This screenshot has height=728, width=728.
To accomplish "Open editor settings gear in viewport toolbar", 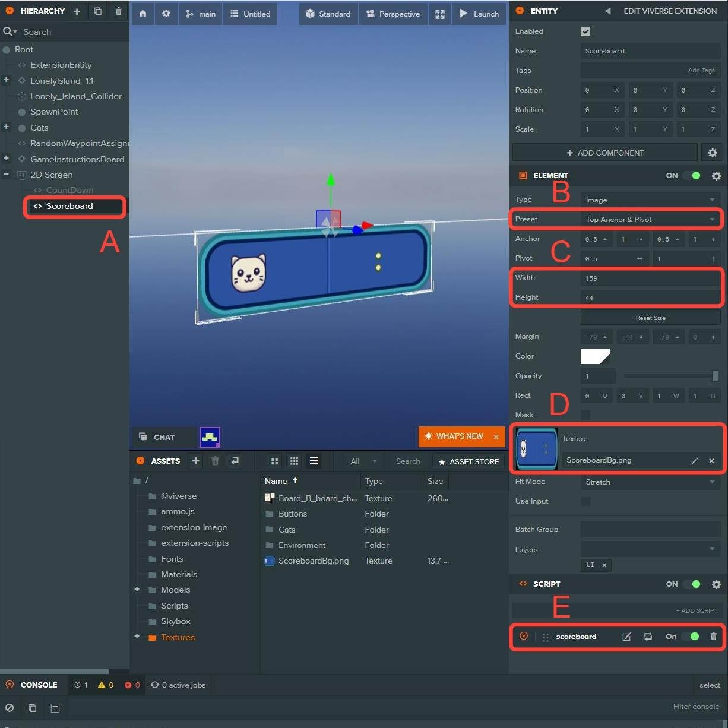I will (166, 14).
